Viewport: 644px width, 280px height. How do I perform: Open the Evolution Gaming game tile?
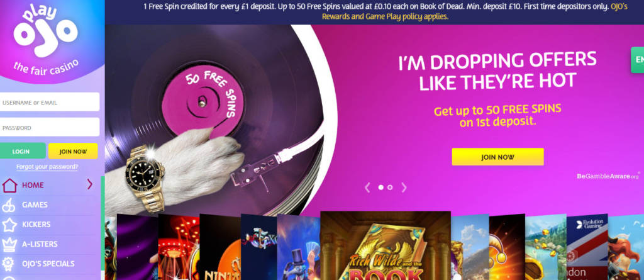coord(587,247)
